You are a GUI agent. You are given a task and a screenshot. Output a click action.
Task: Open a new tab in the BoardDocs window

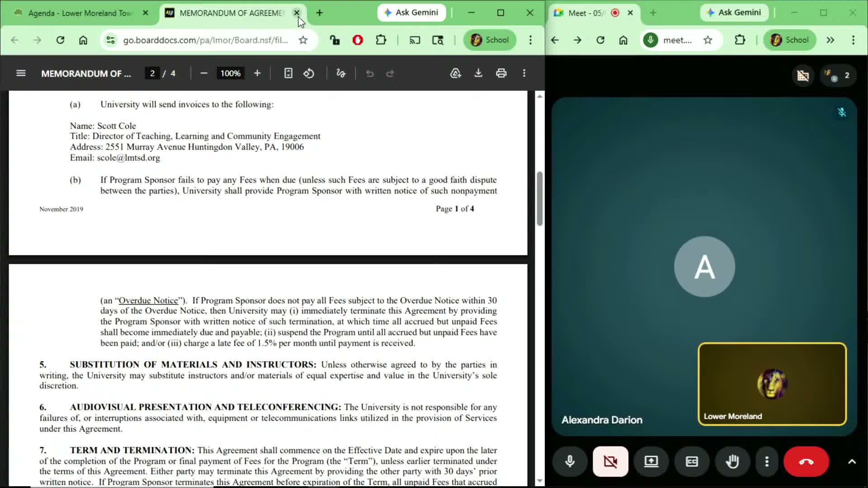[x=320, y=13]
